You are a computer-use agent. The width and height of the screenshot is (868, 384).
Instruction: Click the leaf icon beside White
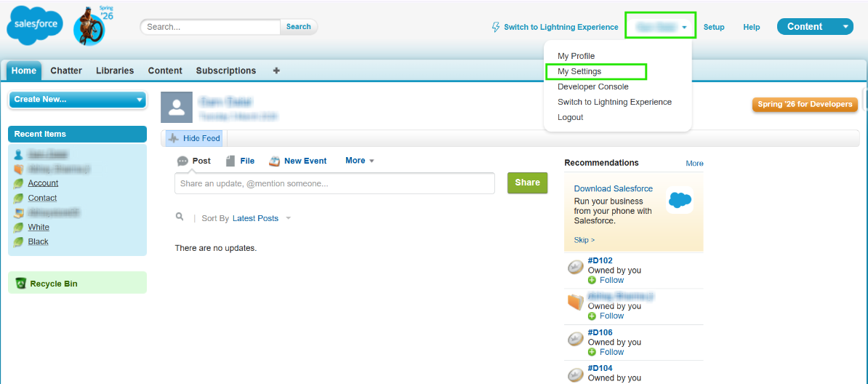click(x=18, y=228)
